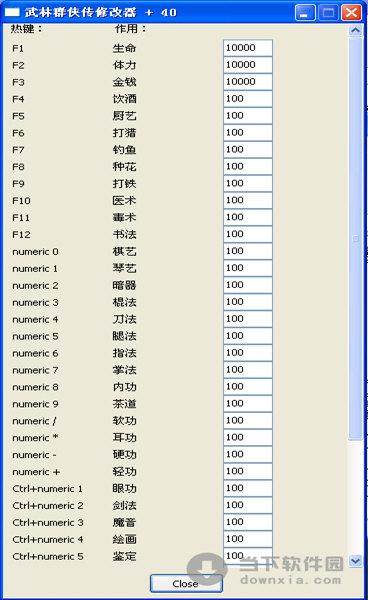Click the 饮酒 value field for F4
Viewport: 368px width, 600px height.
point(248,99)
